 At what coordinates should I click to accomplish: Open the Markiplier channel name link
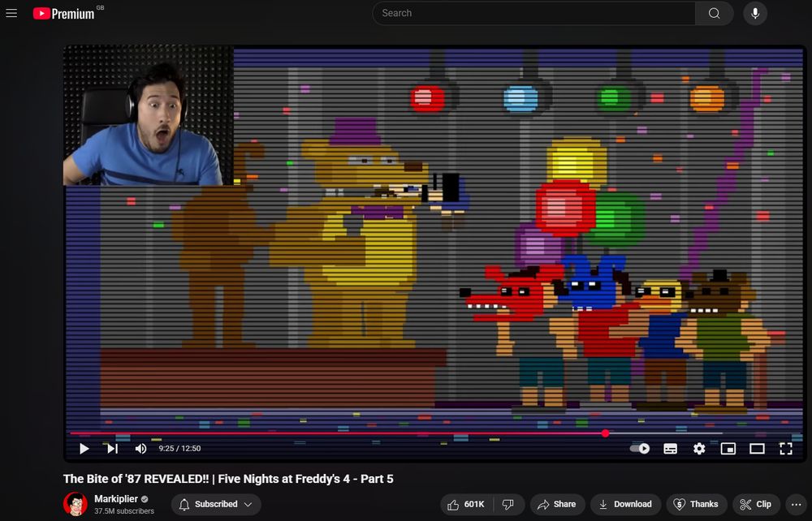pyautogui.click(x=116, y=499)
